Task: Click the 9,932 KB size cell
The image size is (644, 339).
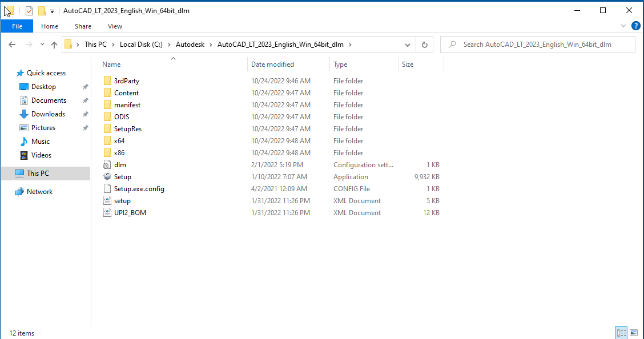Action: (426, 177)
